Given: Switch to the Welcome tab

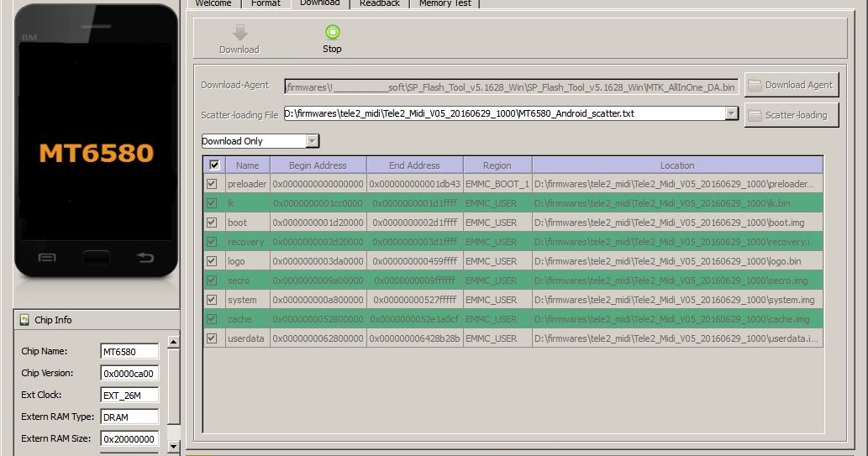Looking at the screenshot, I should coord(213,3).
